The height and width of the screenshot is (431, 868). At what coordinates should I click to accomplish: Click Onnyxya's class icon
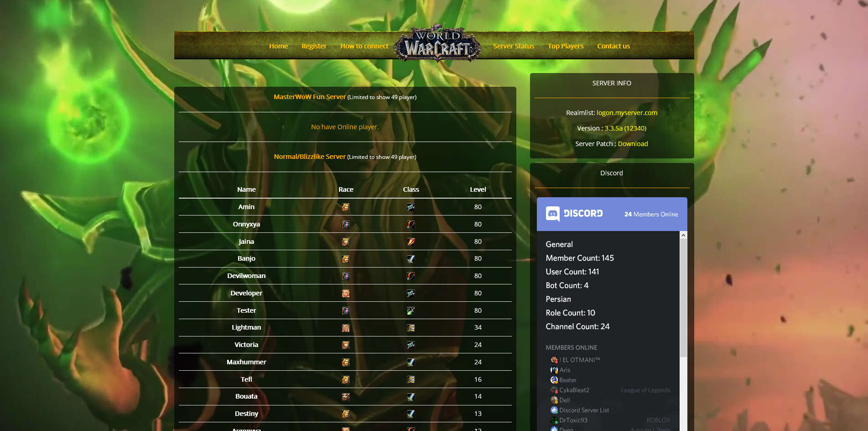pyautogui.click(x=411, y=225)
